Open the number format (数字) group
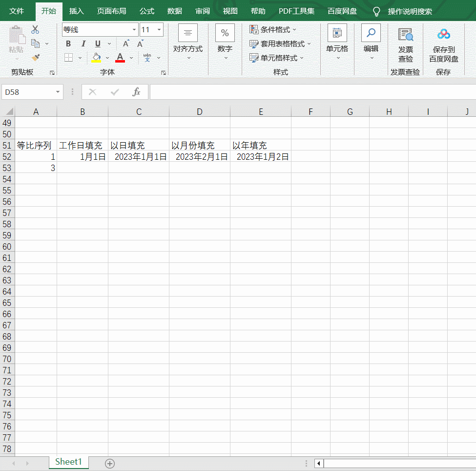476x471 pixels. [x=225, y=42]
